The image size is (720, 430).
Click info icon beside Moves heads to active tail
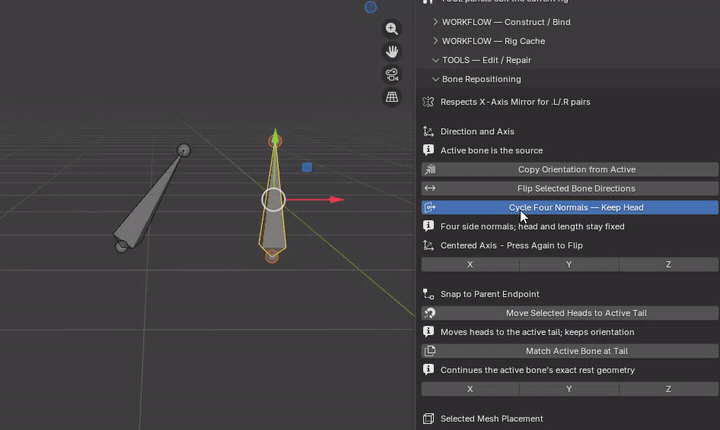point(428,331)
